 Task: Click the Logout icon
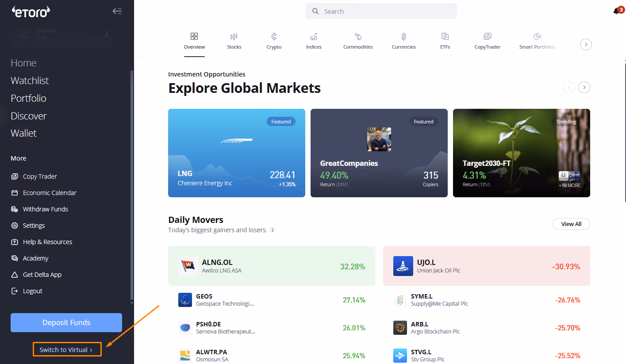tap(14, 291)
